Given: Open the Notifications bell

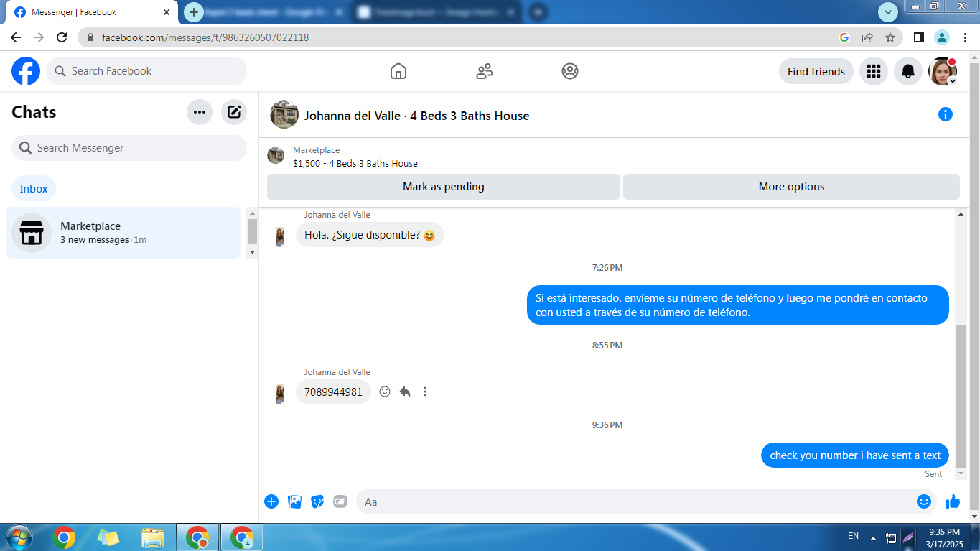Looking at the screenshot, I should (x=908, y=71).
